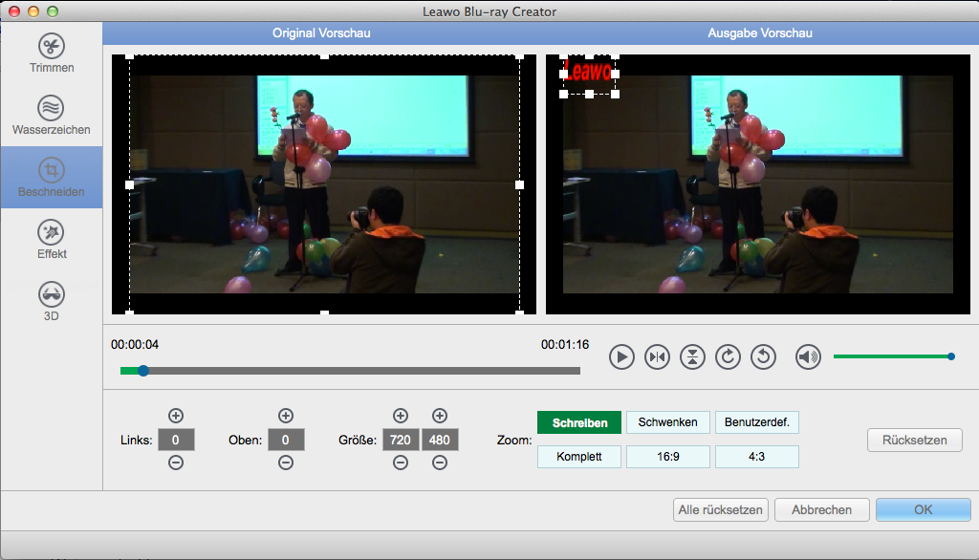Decrease the Größe width with minus
979x560 pixels.
point(401,463)
